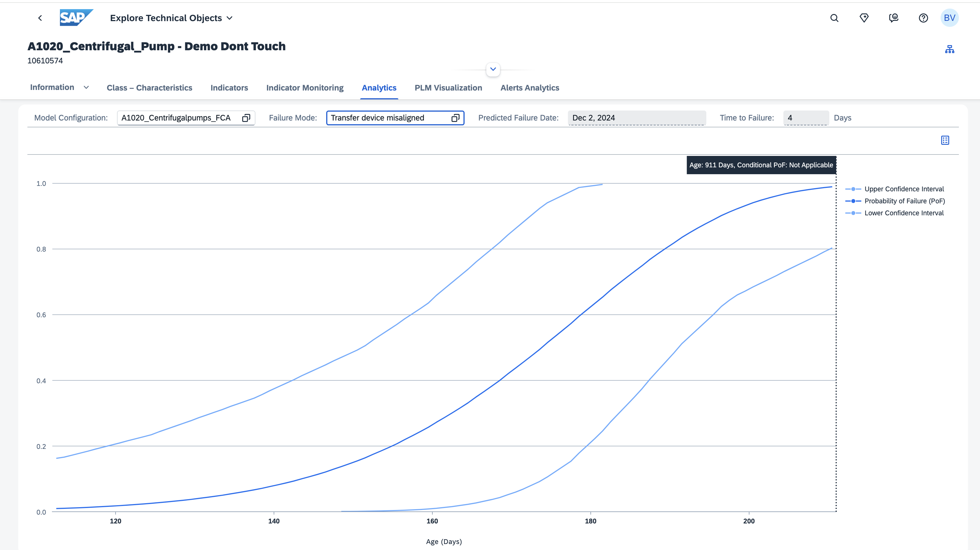Open Failure Mode value help
This screenshot has width=980, height=550.
[x=455, y=118]
